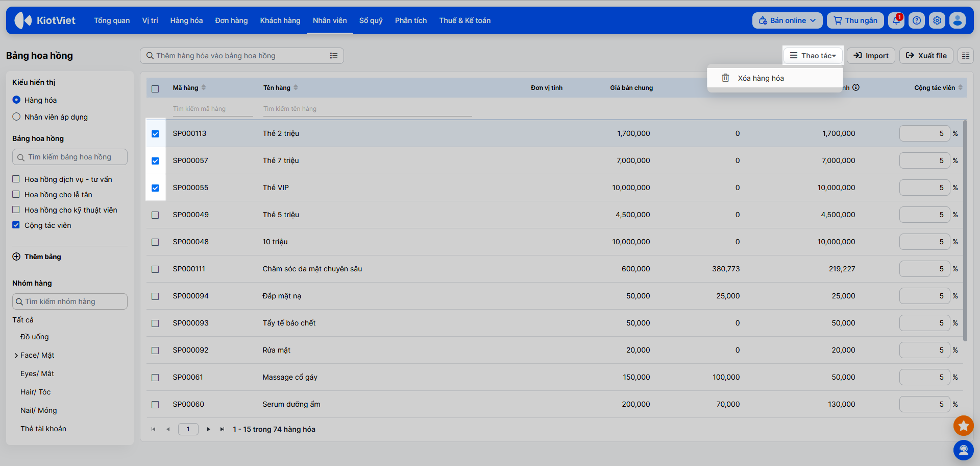Select Tất cả product group
Image resolution: width=980 pixels, height=466 pixels.
coord(23,320)
